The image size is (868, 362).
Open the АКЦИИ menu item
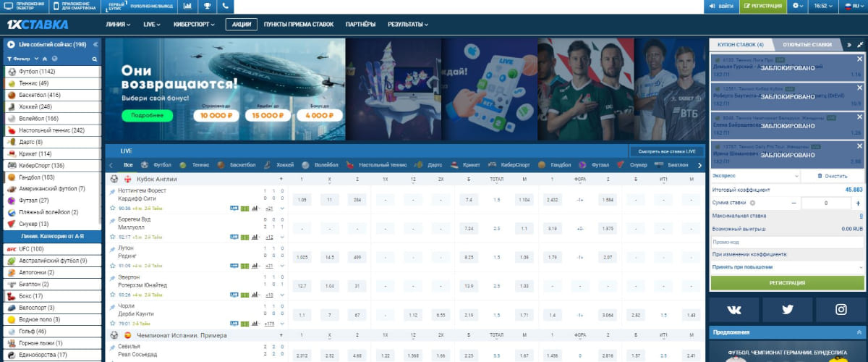pyautogui.click(x=242, y=24)
